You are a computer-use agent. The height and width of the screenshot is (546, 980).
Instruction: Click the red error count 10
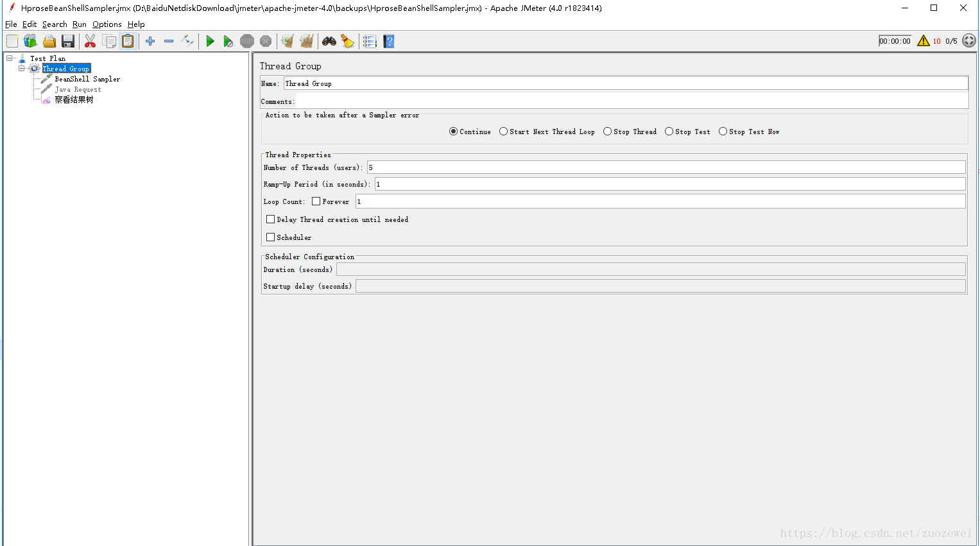coord(937,41)
